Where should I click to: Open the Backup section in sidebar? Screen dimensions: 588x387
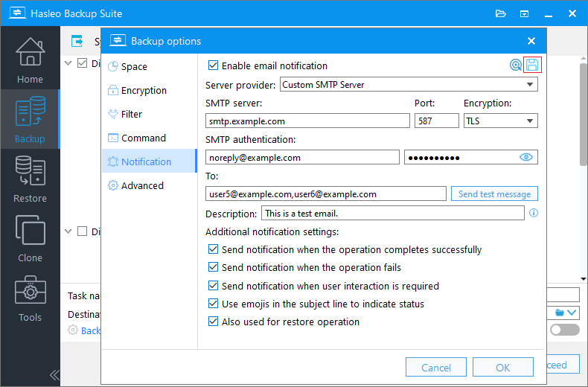30,119
